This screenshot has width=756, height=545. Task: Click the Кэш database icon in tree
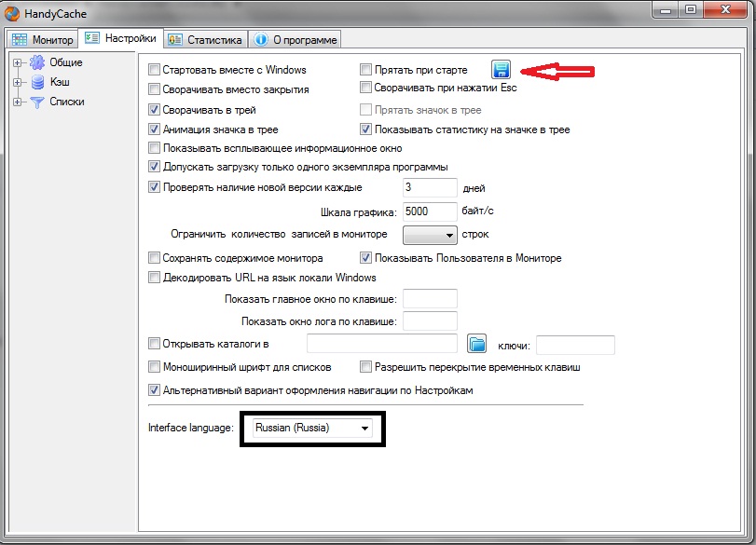[x=37, y=82]
